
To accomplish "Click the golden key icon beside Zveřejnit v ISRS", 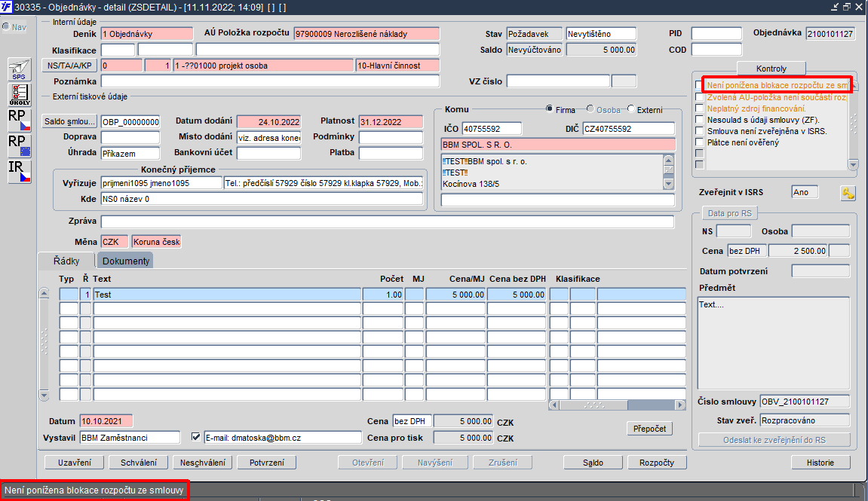I will 848,193.
